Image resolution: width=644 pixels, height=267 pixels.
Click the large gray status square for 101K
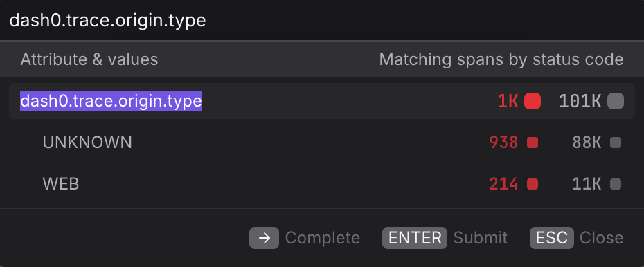point(615,101)
